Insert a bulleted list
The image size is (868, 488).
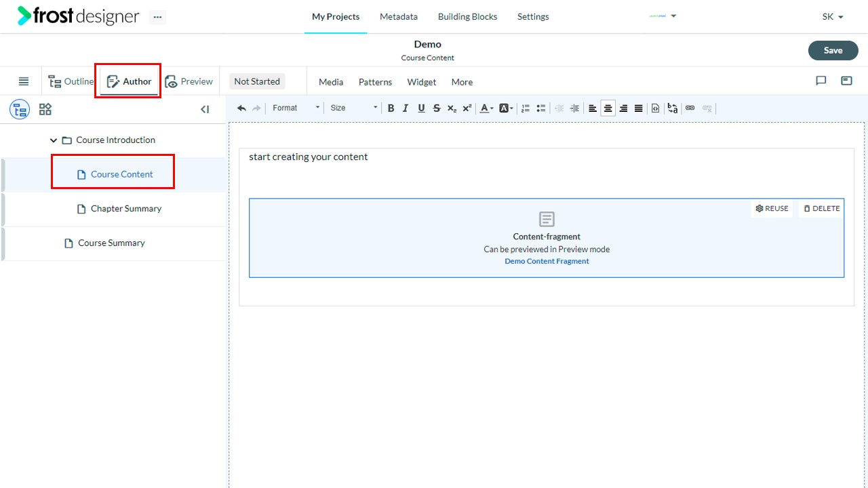click(x=541, y=108)
